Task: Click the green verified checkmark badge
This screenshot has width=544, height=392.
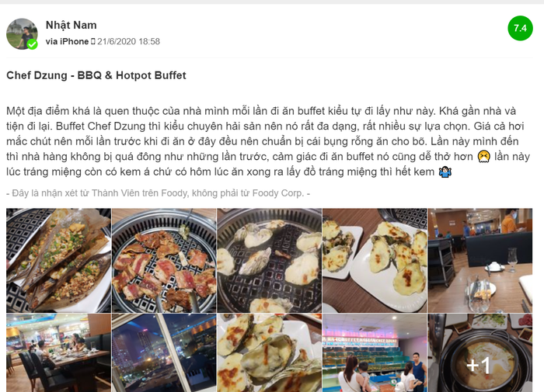Action: click(33, 44)
